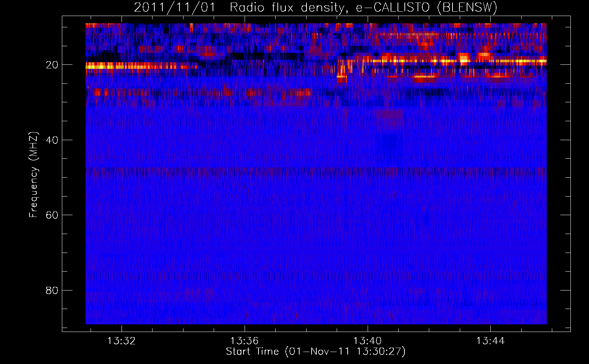Click the '80' frequency tick label
The image size is (589, 364).
coord(52,290)
